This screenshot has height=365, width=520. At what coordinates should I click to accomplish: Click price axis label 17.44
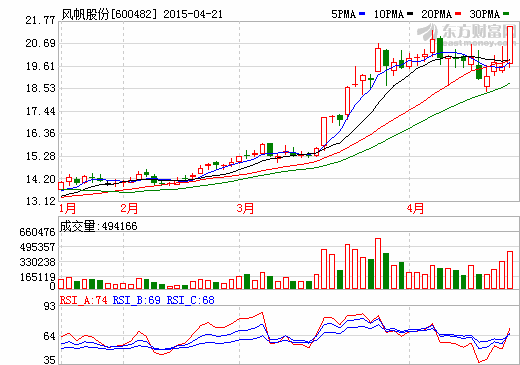pos(40,111)
